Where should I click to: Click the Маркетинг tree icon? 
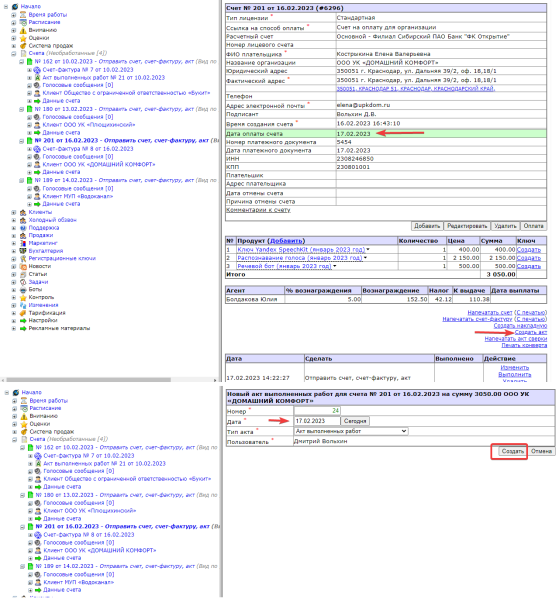(23, 243)
